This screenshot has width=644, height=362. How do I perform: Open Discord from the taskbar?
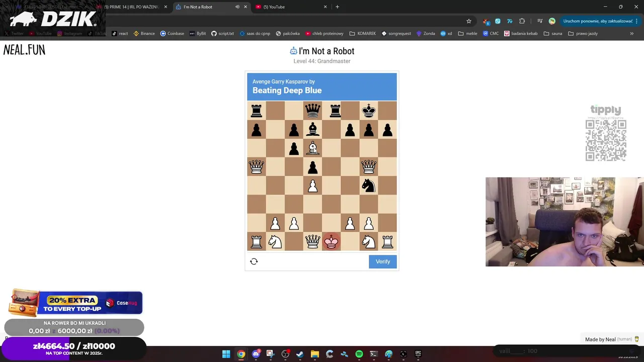click(256, 354)
